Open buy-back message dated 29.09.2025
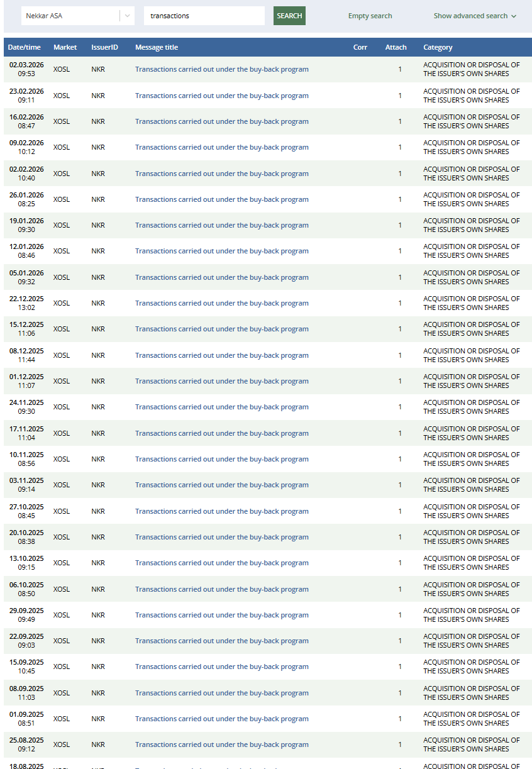The image size is (532, 769). [221, 615]
